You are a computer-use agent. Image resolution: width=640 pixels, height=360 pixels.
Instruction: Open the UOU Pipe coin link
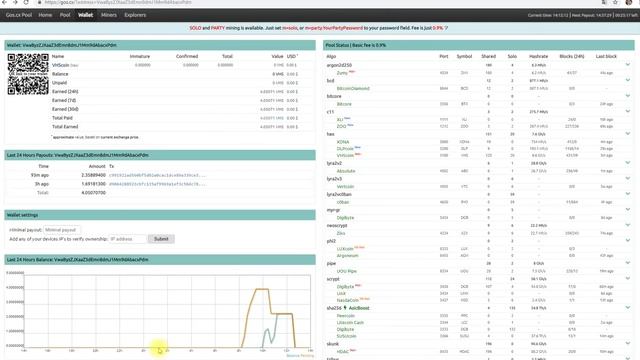click(347, 271)
